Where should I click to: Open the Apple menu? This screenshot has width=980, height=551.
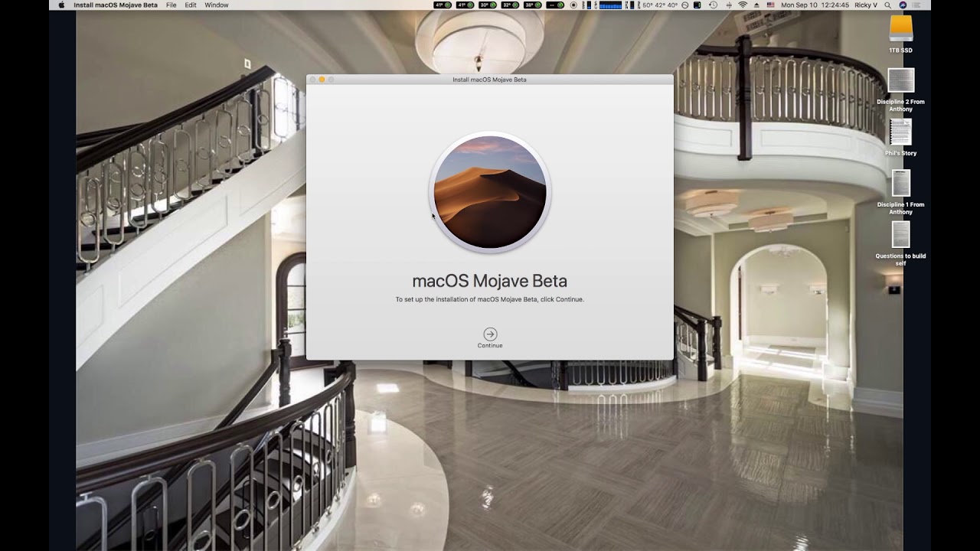pos(61,5)
